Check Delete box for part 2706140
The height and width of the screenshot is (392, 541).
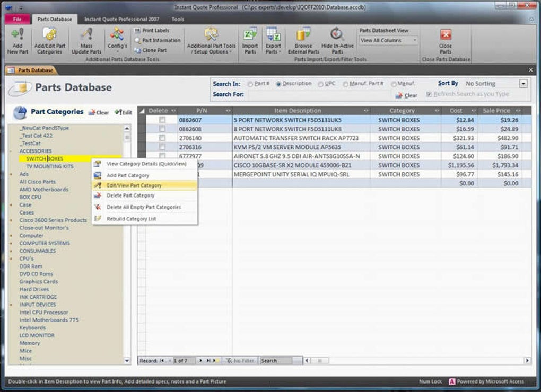162,138
